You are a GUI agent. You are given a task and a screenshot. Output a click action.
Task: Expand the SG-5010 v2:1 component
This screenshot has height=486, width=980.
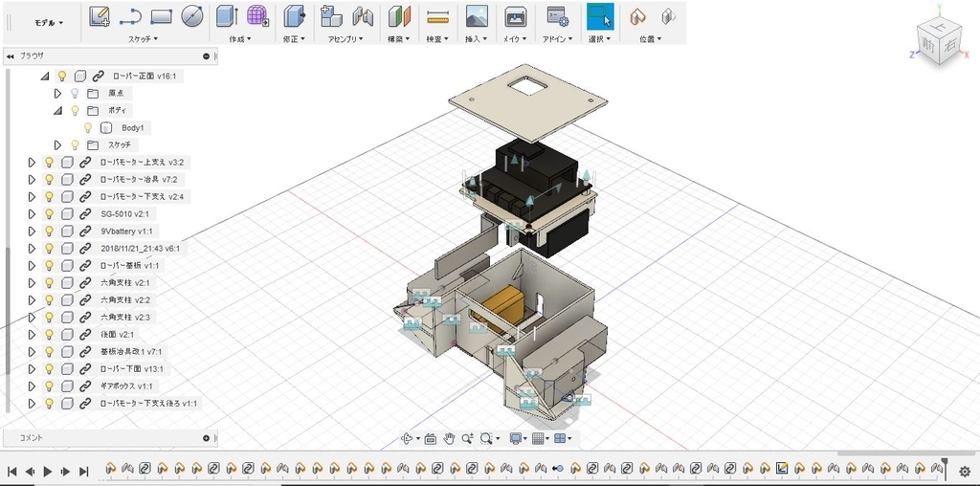point(32,213)
